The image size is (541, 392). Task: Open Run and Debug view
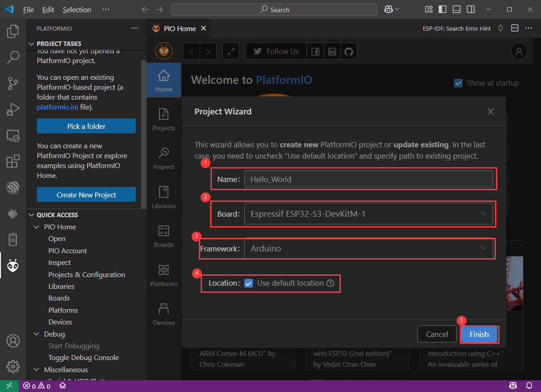[x=13, y=109]
